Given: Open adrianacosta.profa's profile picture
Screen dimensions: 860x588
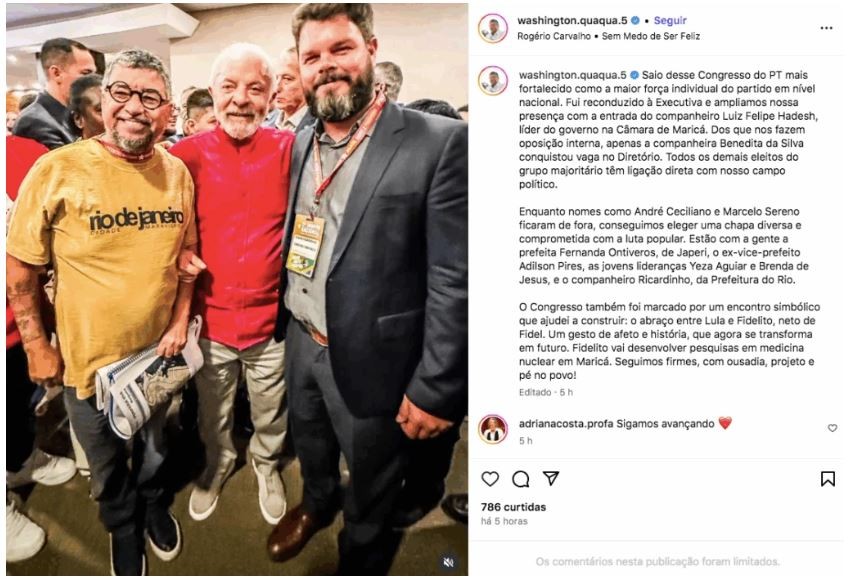Looking at the screenshot, I should [493, 429].
